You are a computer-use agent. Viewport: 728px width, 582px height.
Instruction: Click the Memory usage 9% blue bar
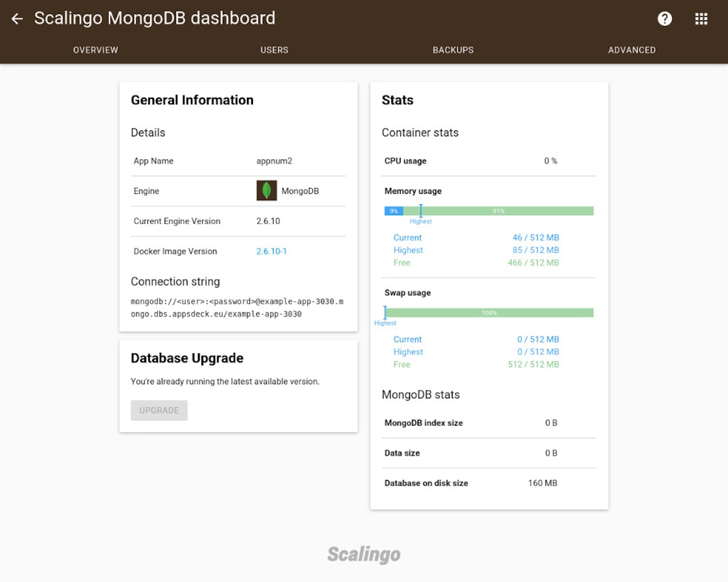[x=394, y=211]
